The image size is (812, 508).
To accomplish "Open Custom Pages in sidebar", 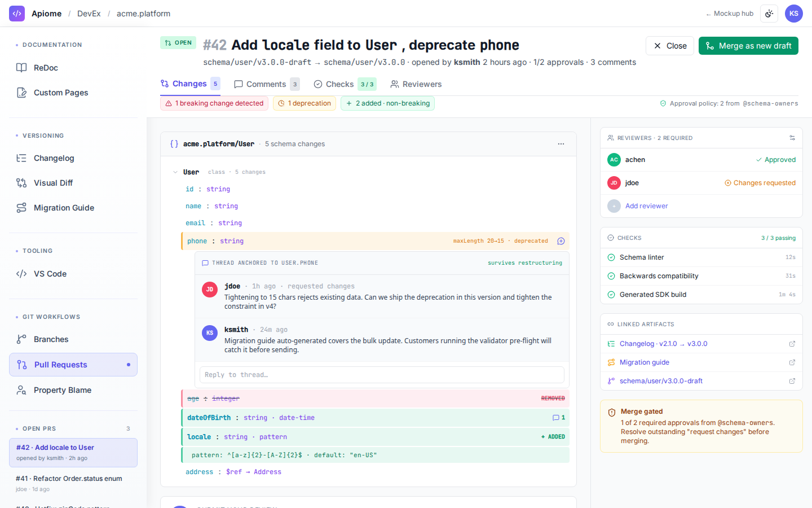I will pyautogui.click(x=73, y=93).
